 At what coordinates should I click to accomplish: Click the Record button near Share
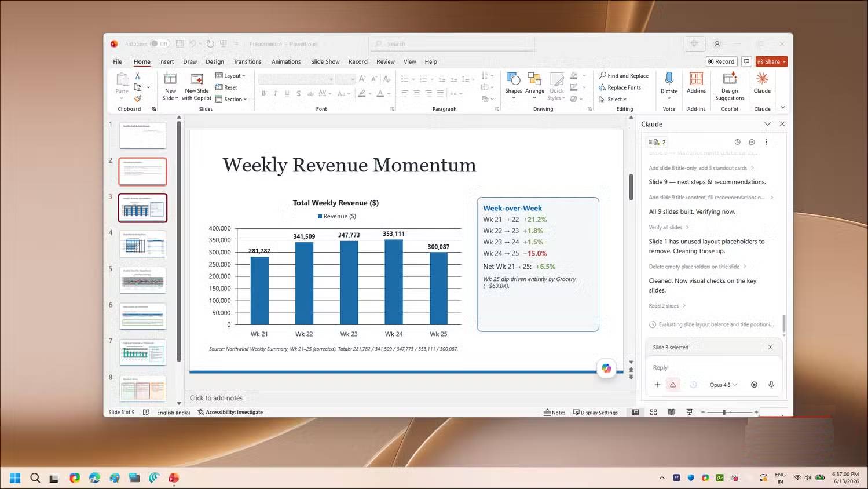pyautogui.click(x=721, y=61)
